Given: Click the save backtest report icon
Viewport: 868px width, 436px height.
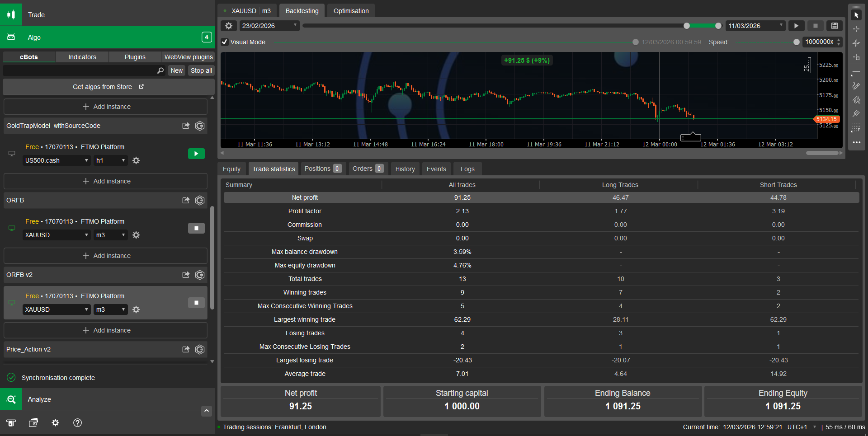Looking at the screenshot, I should point(835,26).
